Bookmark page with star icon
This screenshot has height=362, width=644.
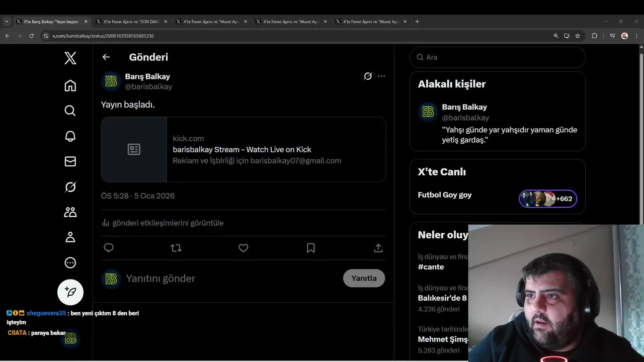578,36
